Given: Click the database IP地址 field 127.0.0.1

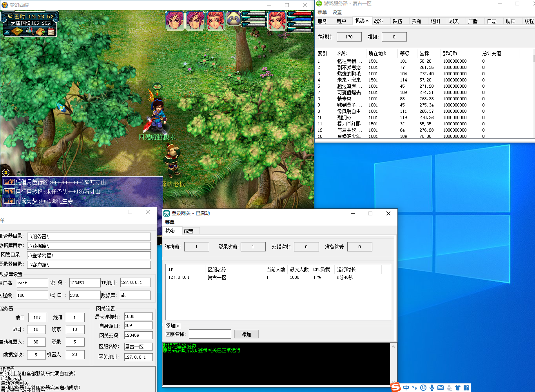Looking at the screenshot, I should click(x=135, y=283).
